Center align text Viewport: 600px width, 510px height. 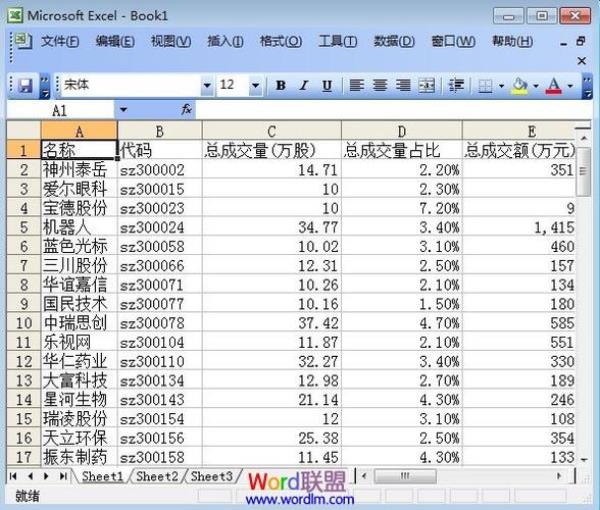(x=380, y=85)
